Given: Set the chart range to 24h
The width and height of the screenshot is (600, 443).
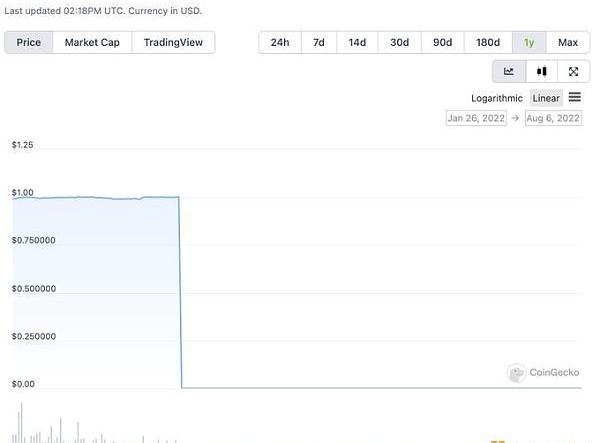Looking at the screenshot, I should 280,42.
